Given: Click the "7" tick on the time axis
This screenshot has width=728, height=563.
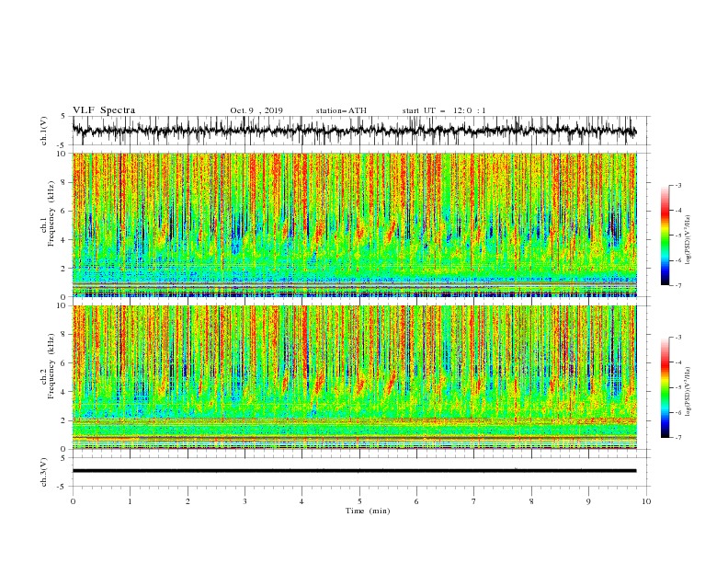Looking at the screenshot, I should point(474,501).
